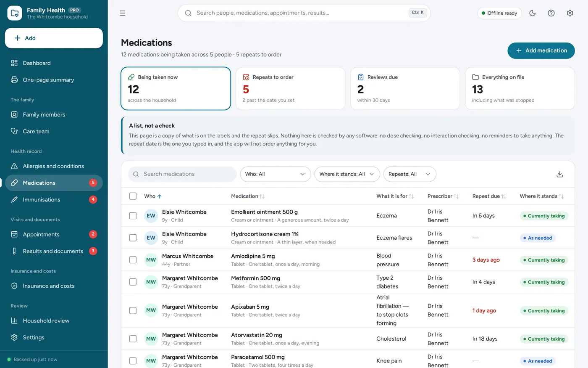The image size is (588, 368).
Task: Click the Add button in sidebar
Action: (x=54, y=38)
